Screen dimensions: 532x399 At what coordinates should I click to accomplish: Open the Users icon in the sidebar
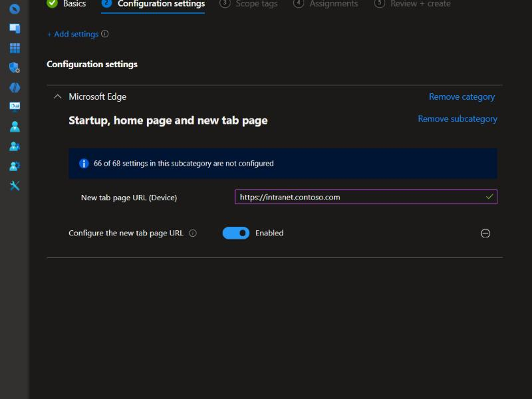point(15,126)
